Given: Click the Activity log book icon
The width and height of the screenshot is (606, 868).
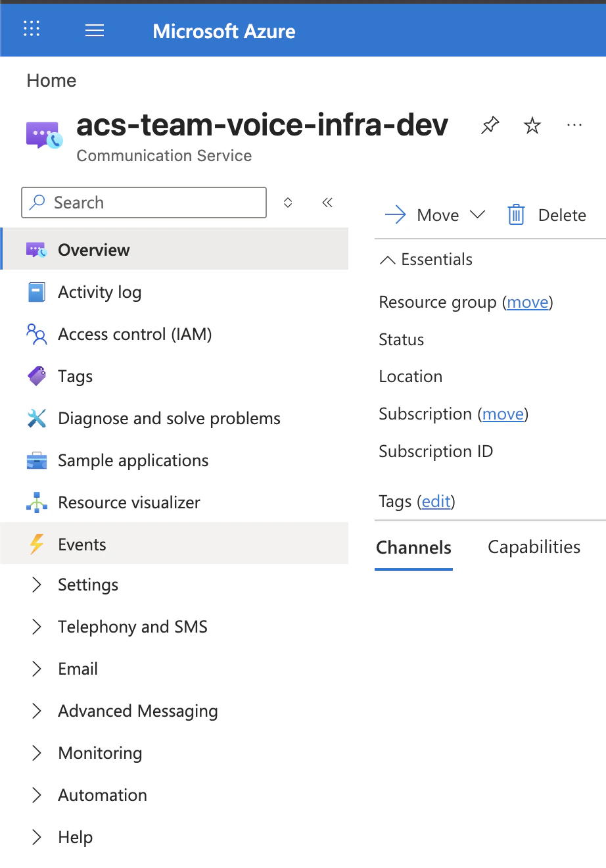Looking at the screenshot, I should click(x=36, y=292).
